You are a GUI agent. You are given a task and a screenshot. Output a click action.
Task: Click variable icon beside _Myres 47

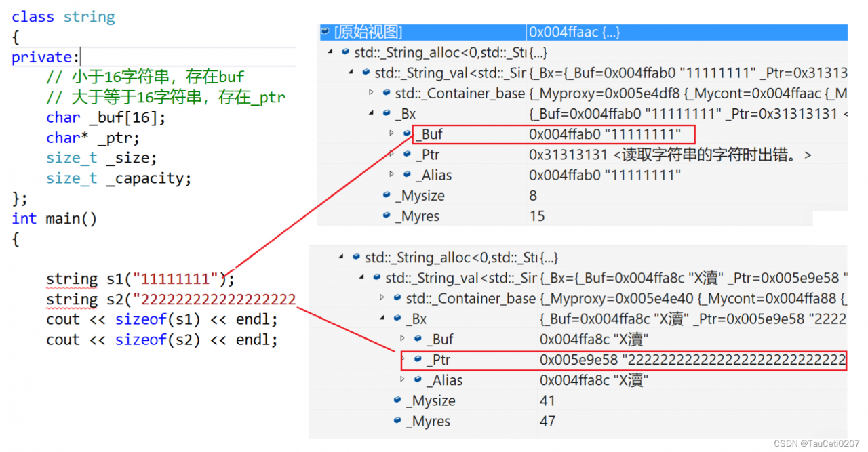pyautogui.click(x=398, y=421)
